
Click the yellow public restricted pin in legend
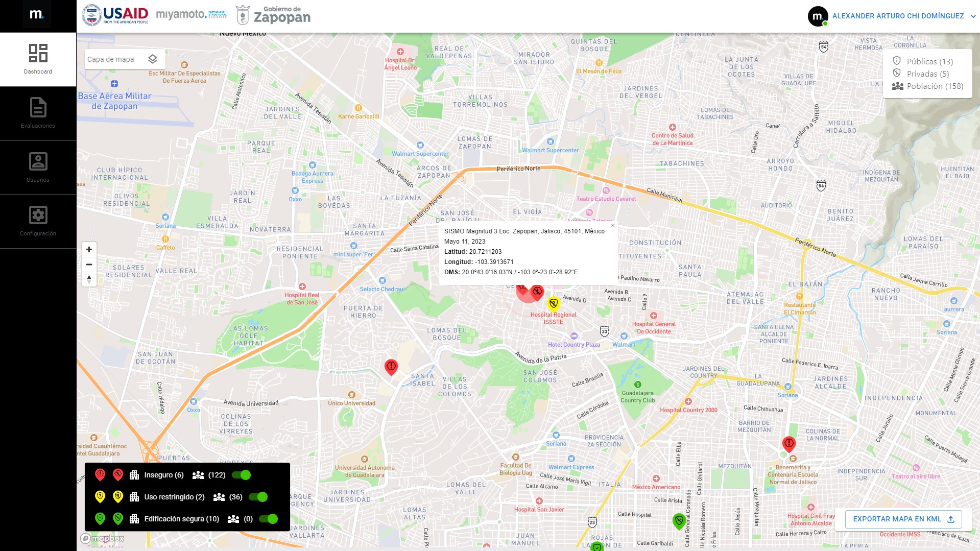click(x=100, y=496)
